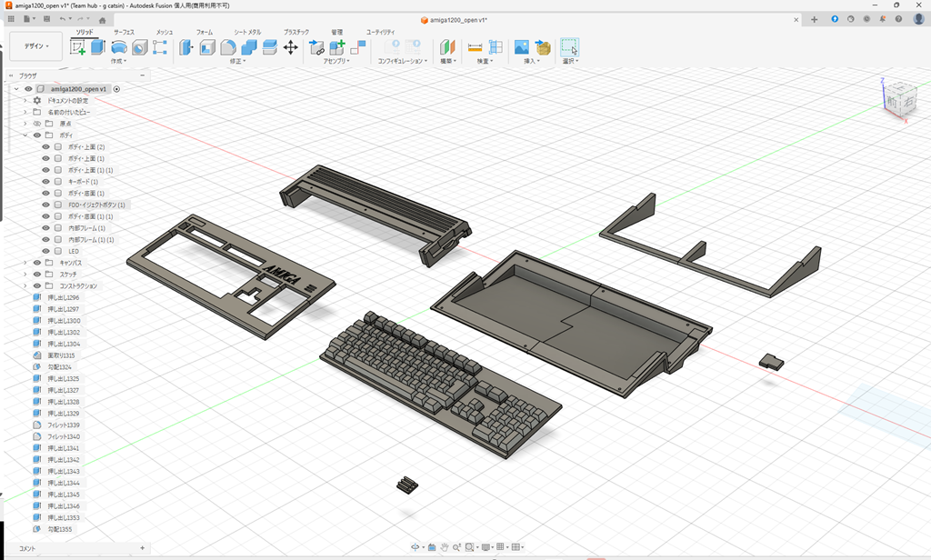Click the Orbit icon in the navigation bar
Screen dimensions: 931x560
tap(415, 547)
